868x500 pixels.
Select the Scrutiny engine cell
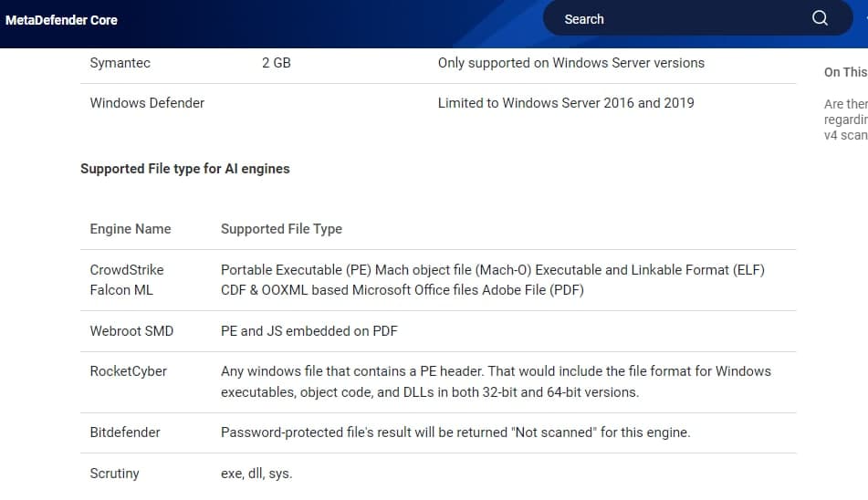[x=115, y=474]
